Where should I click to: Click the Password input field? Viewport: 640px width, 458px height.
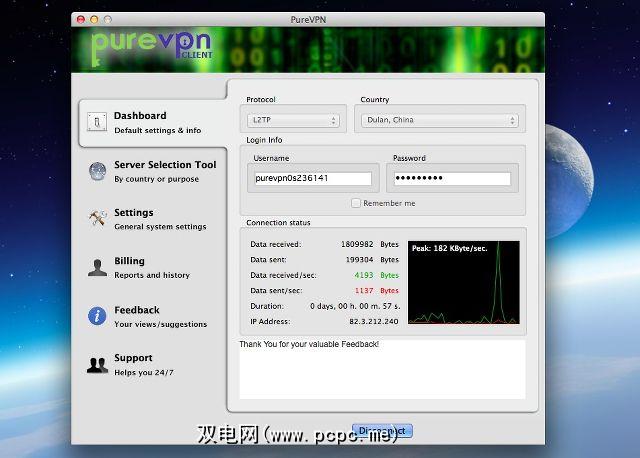[x=452, y=178]
